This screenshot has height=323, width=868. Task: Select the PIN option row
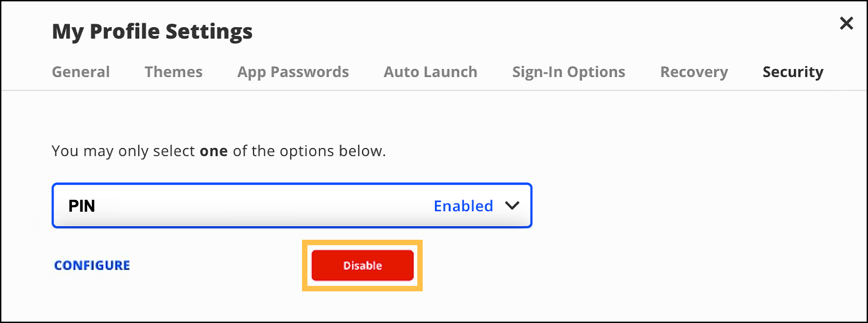(x=292, y=206)
